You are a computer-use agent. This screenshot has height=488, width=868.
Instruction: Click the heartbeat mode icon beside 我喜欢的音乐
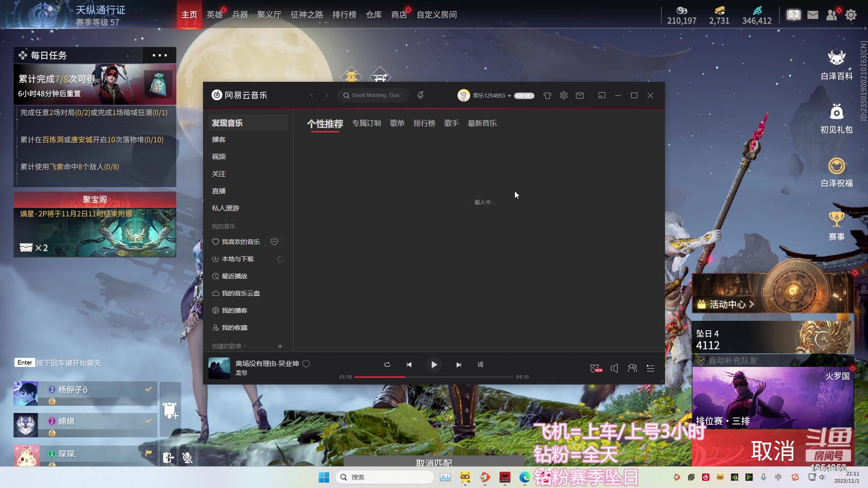click(x=274, y=242)
